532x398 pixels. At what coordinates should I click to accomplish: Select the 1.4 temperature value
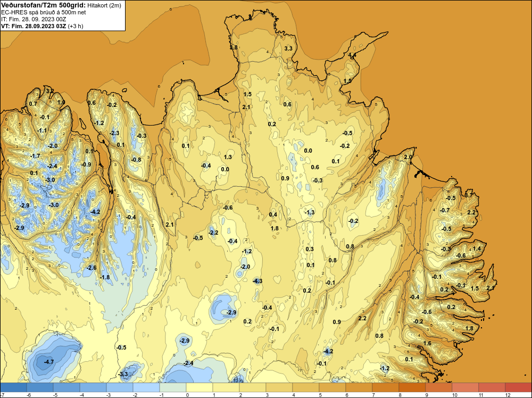477,248
